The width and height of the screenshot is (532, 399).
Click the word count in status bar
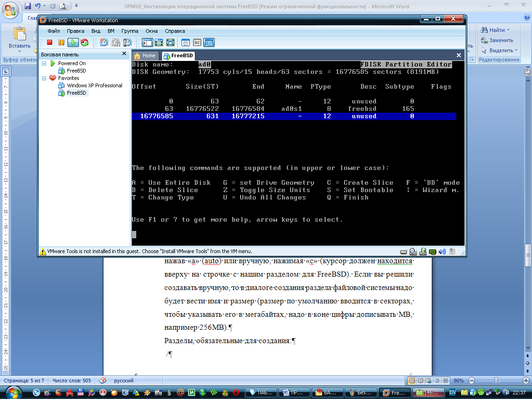(72, 381)
